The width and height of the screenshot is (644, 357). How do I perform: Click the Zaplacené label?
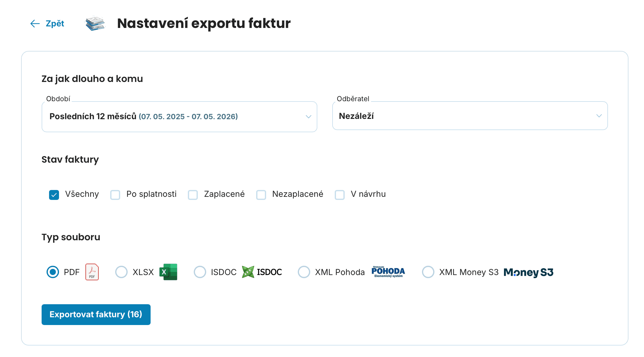(x=224, y=194)
